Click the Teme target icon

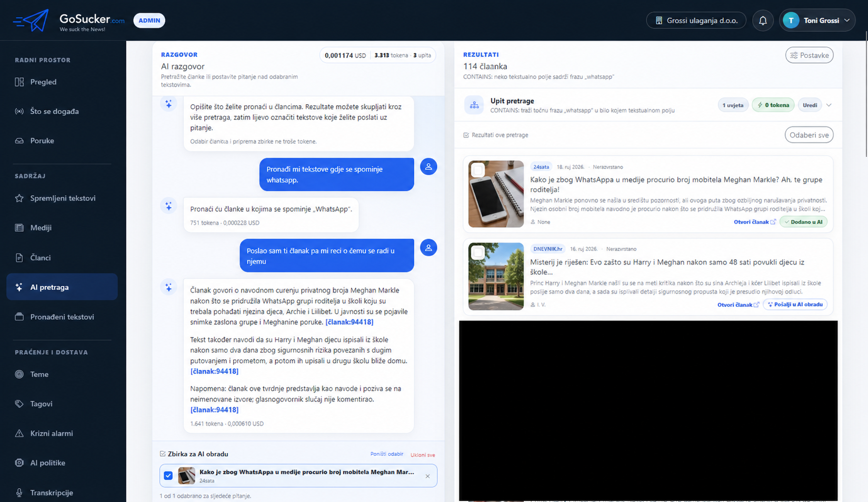tap(19, 375)
